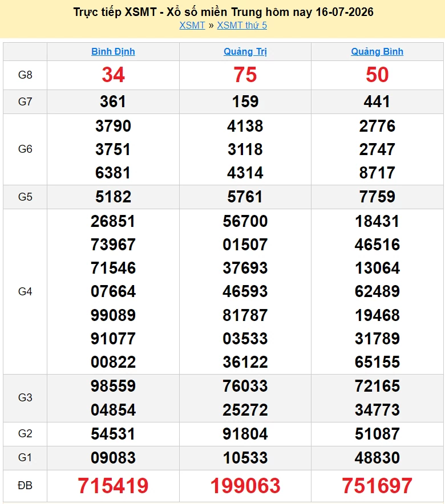This screenshot has width=445, height=504.
Task: Select special prize number 751697
Action: 377,486
